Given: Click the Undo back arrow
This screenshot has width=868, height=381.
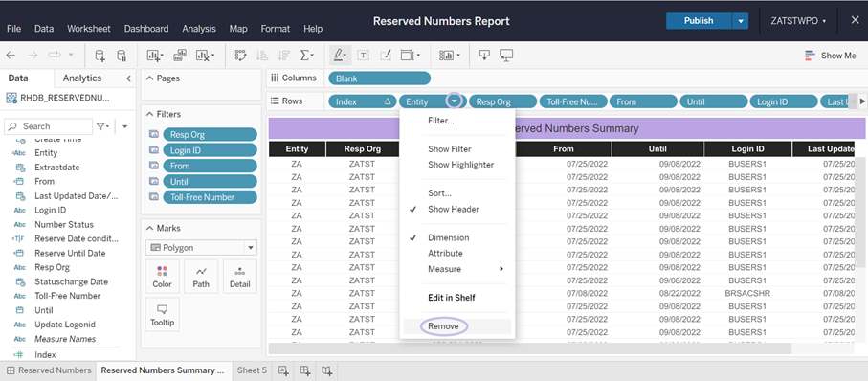Looking at the screenshot, I should (x=11, y=56).
